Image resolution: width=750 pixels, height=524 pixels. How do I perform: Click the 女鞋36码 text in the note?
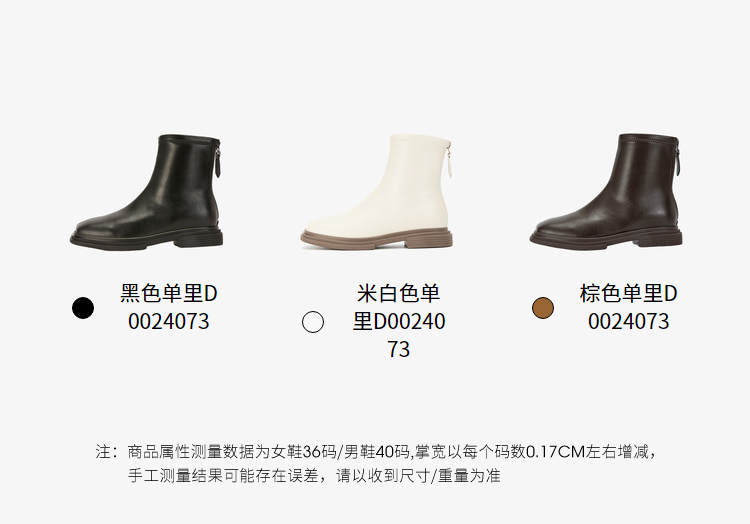click(304, 451)
